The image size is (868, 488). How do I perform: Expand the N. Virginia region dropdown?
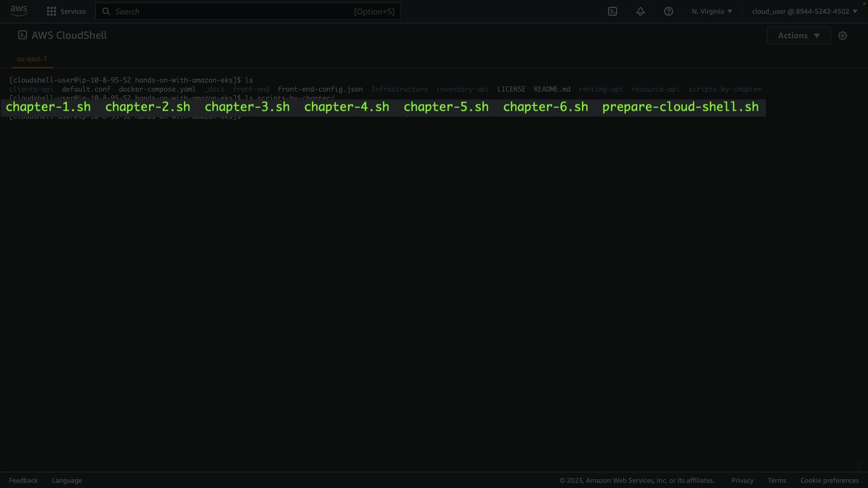712,11
